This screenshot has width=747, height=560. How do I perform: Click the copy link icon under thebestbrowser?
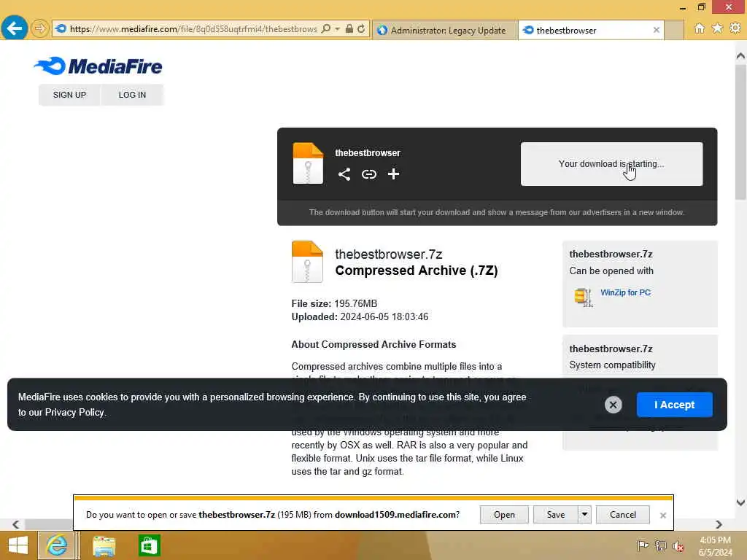pyautogui.click(x=368, y=174)
